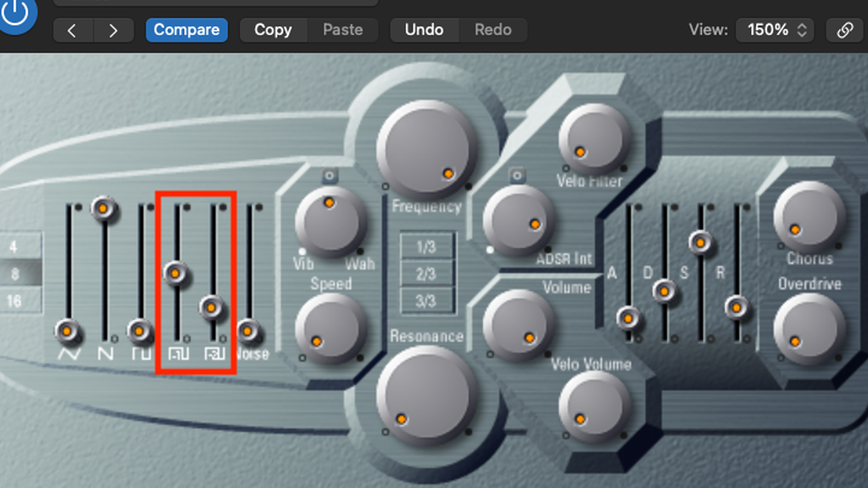Click the Compare button
The width and height of the screenshot is (868, 488).
(186, 30)
